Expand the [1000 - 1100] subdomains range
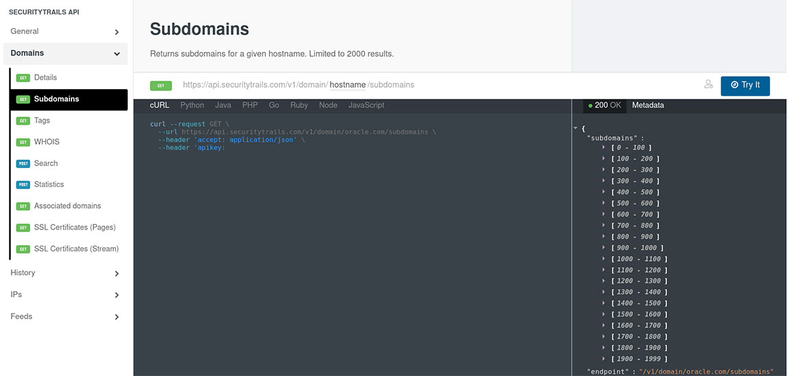 (604, 259)
